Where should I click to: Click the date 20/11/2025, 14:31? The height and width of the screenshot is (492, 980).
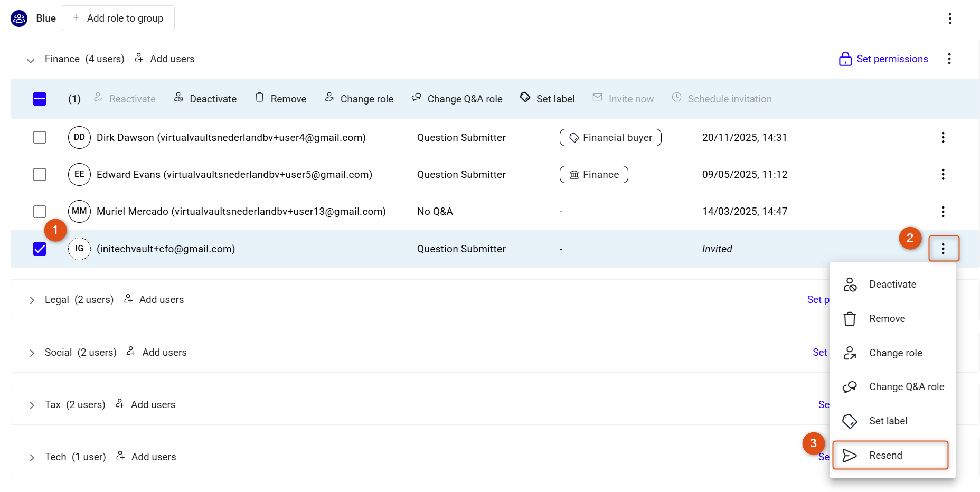(x=745, y=137)
